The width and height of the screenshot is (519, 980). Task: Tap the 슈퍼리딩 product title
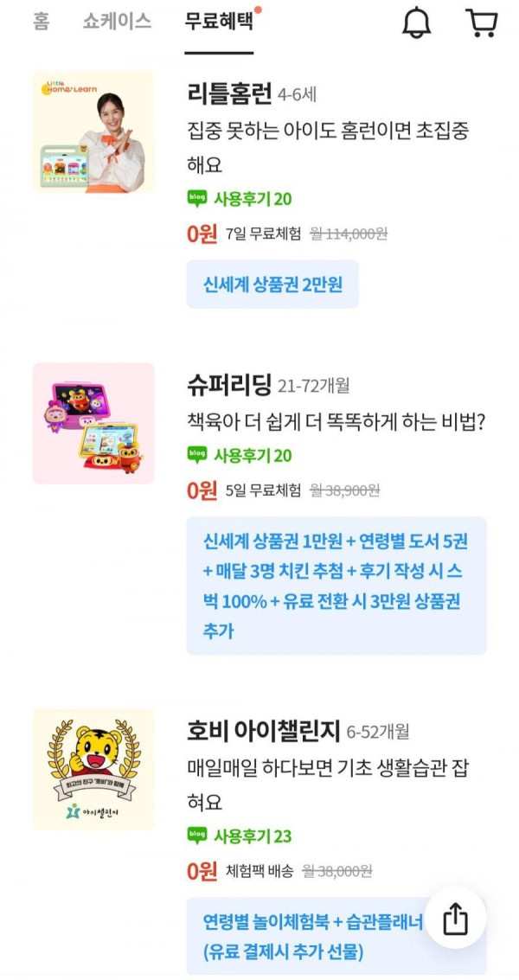(x=229, y=385)
